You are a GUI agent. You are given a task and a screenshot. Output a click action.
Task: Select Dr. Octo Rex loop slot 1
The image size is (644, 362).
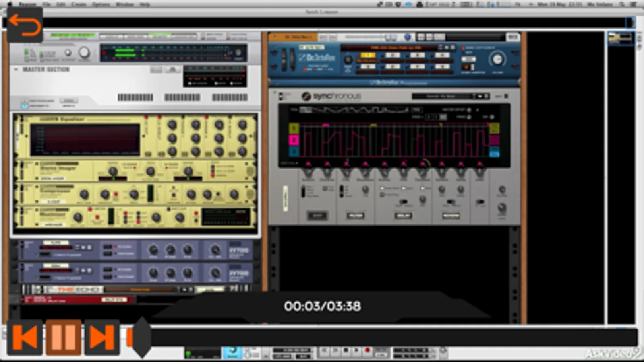368,55
